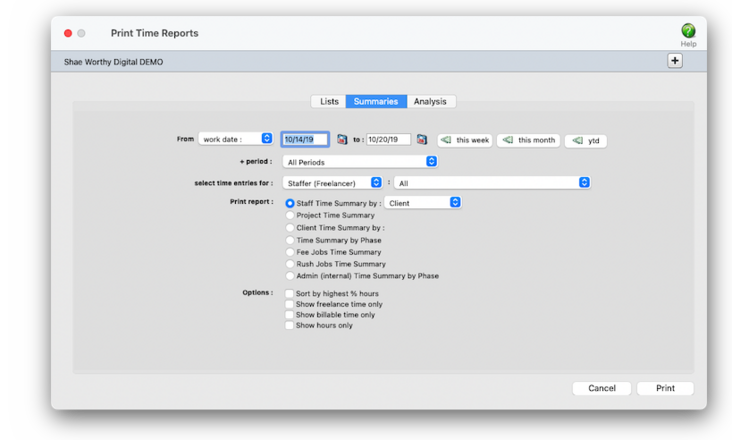Click the plus button beside Shae Worthy Digital DEMO

[675, 61]
